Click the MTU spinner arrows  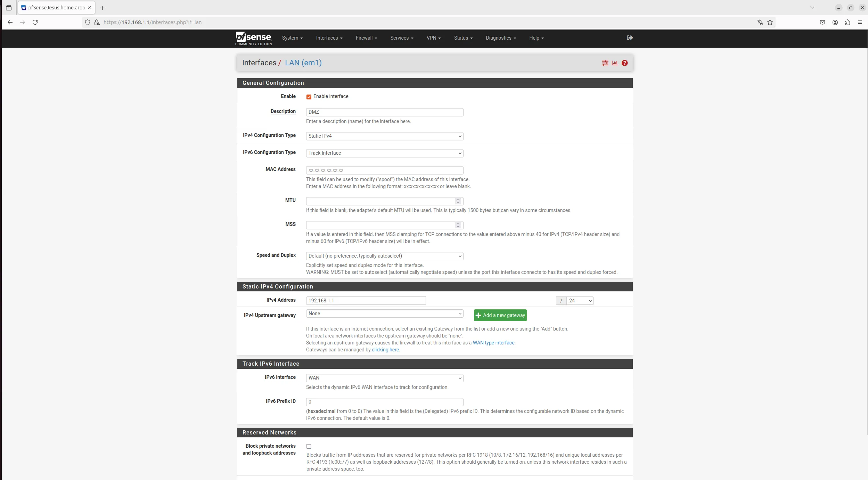click(x=458, y=201)
